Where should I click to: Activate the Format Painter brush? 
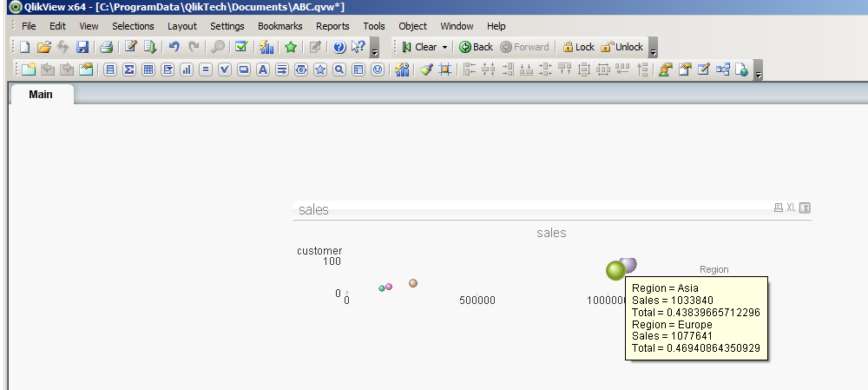425,69
